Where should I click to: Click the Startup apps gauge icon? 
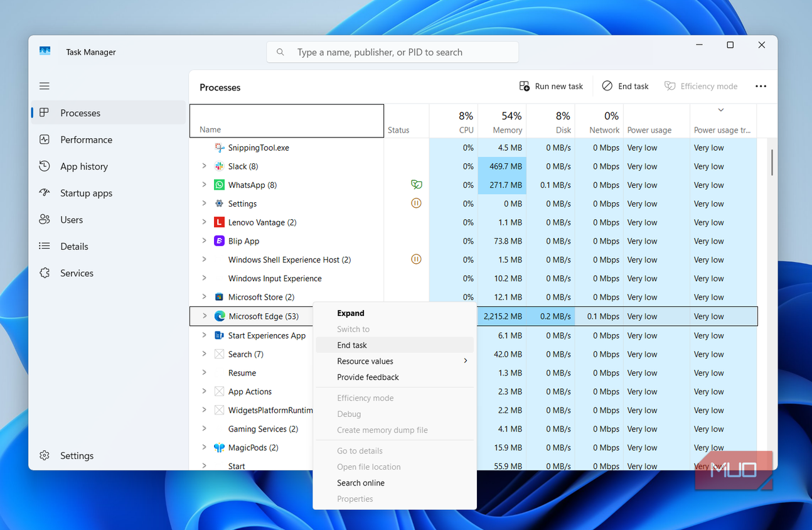click(x=44, y=193)
